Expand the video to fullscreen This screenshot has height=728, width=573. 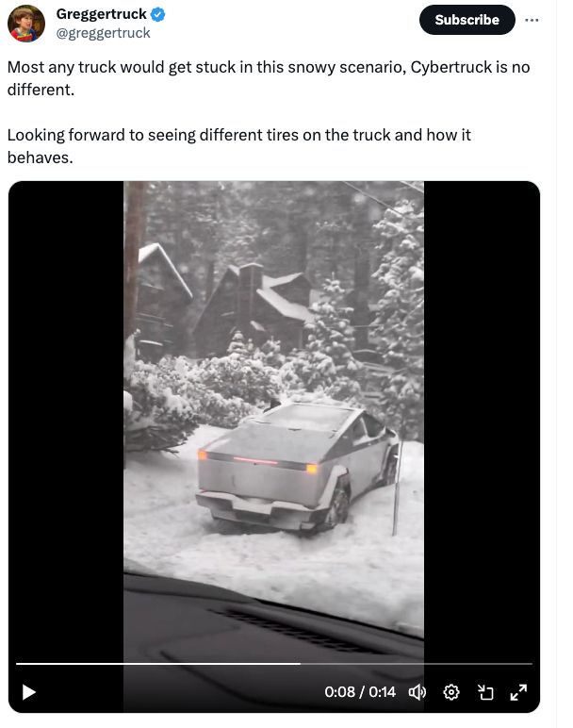(x=518, y=692)
